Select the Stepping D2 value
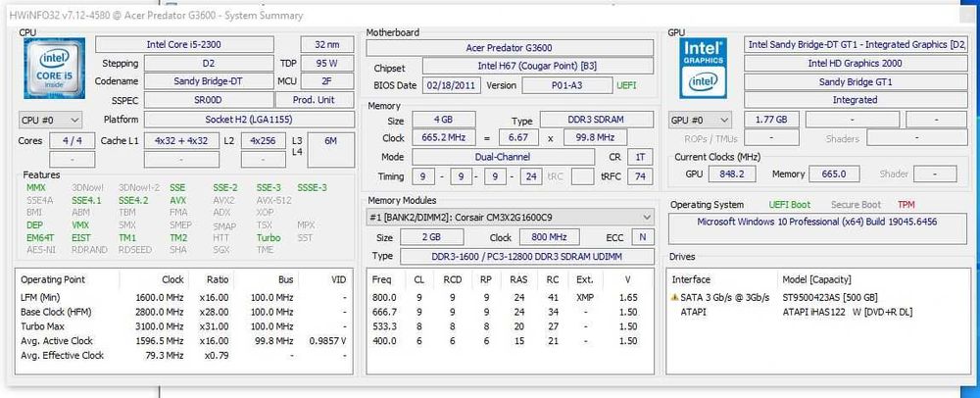 209,63
